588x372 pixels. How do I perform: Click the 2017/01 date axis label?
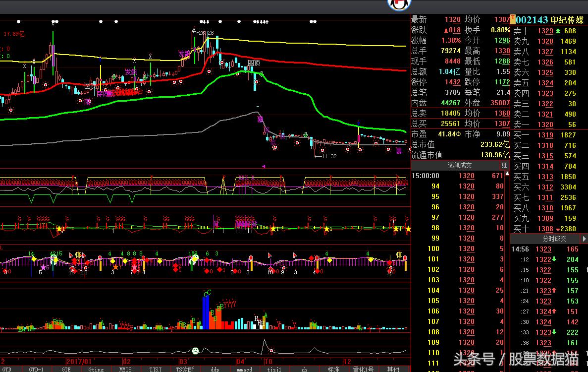(79, 362)
